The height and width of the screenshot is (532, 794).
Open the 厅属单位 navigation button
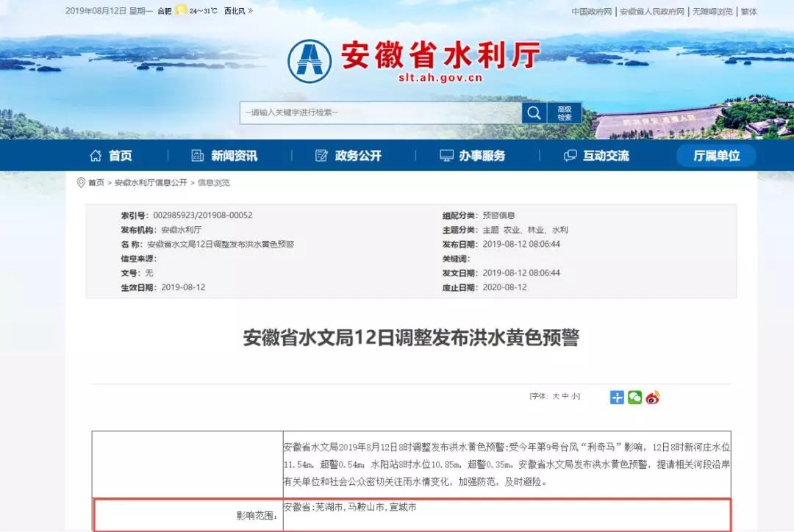pyautogui.click(x=716, y=155)
